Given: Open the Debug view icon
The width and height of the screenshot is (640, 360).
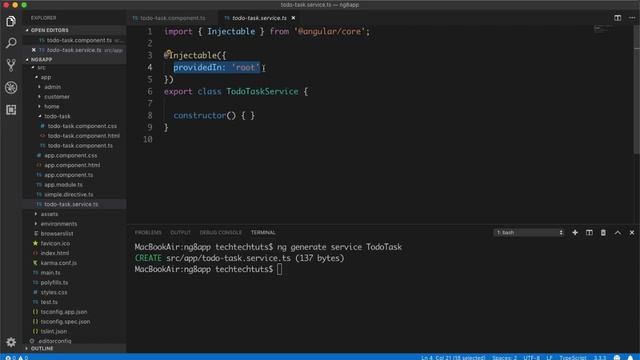Looking at the screenshot, I should (x=11, y=87).
